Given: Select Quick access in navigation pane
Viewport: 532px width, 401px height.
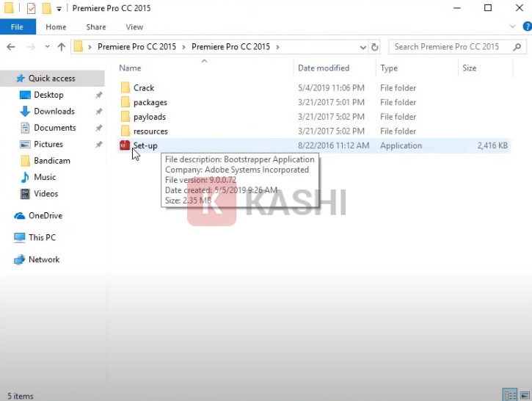Looking at the screenshot, I should [x=52, y=79].
